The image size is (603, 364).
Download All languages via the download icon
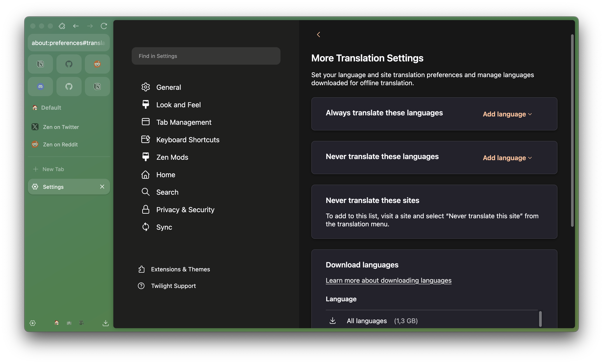[332, 321]
